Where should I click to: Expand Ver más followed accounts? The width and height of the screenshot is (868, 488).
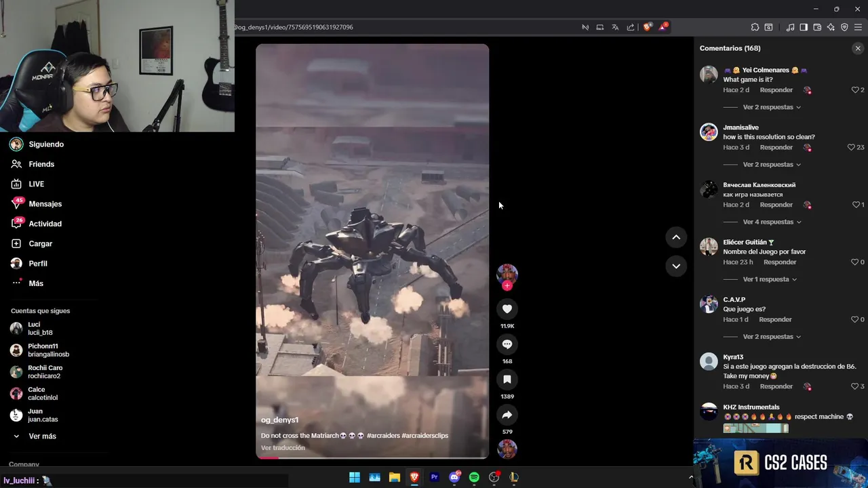coord(42,436)
